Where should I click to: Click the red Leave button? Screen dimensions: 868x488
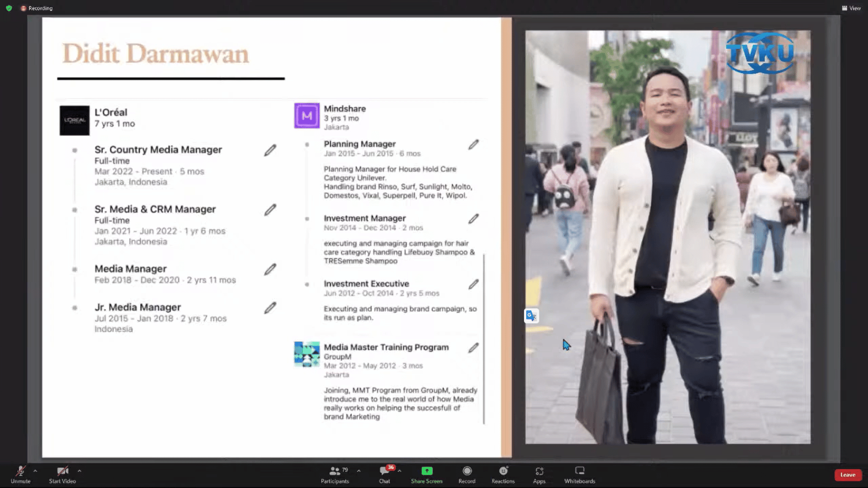848,475
